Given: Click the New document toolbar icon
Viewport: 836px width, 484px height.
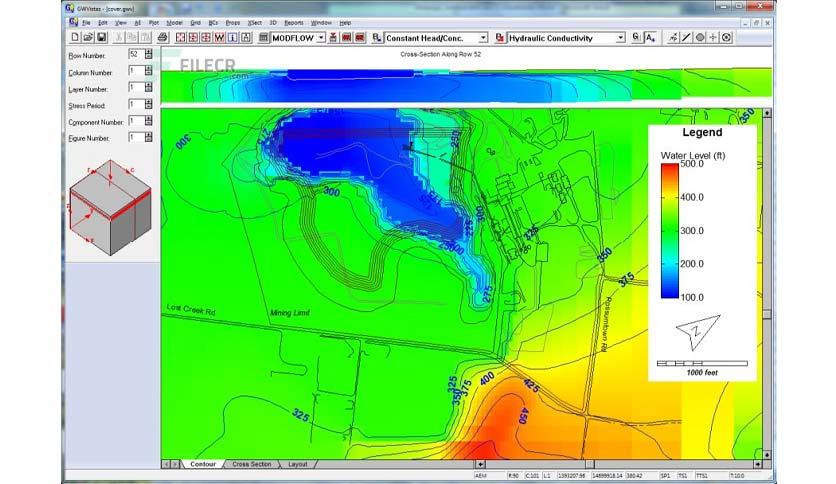Looking at the screenshot, I should [76, 38].
